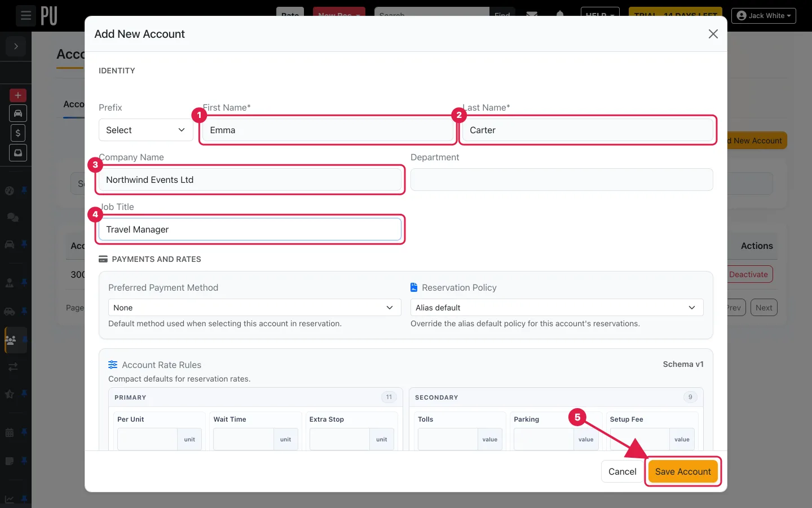Toggle the pin next to the star item

click(24, 393)
